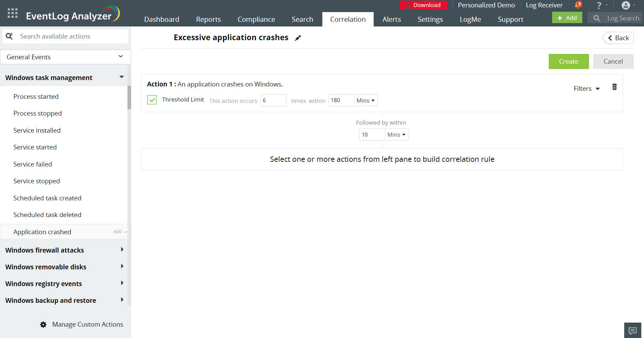The image size is (644, 338).
Task: Delete Action 1 with trash icon
Action: 614,87
